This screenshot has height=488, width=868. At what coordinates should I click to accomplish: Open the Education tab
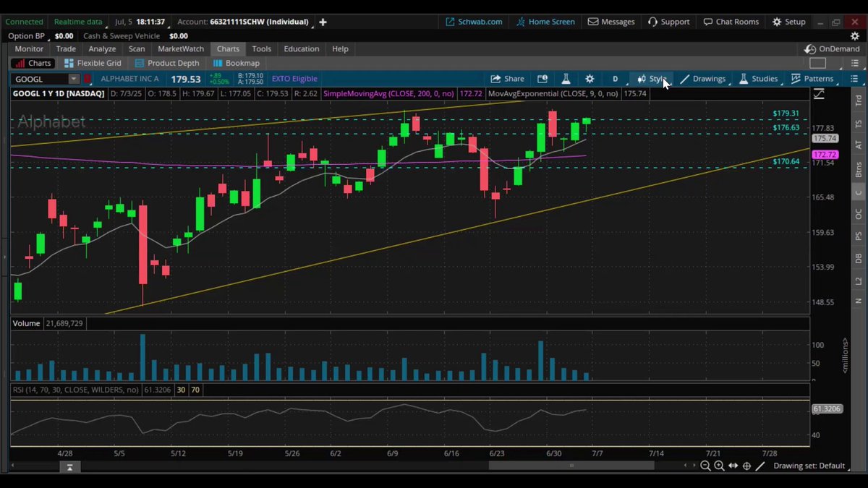tap(302, 48)
